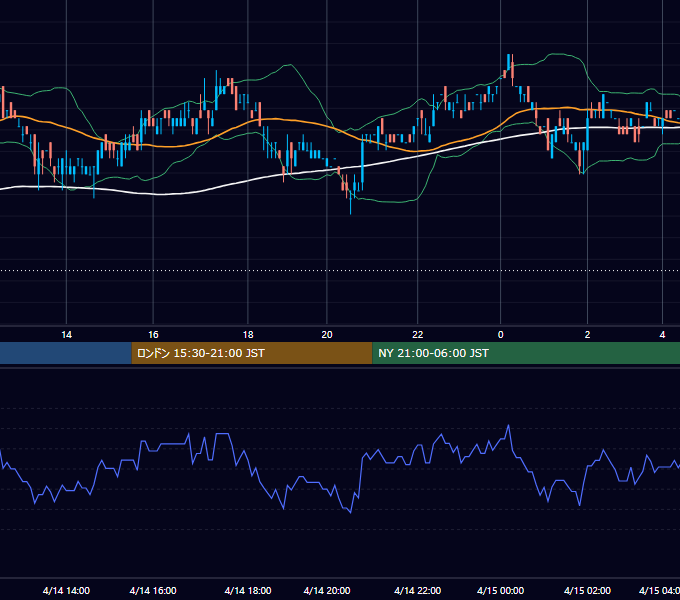Click the '4/14 18:00' date label
Screen dimensions: 680x600
pos(248,590)
